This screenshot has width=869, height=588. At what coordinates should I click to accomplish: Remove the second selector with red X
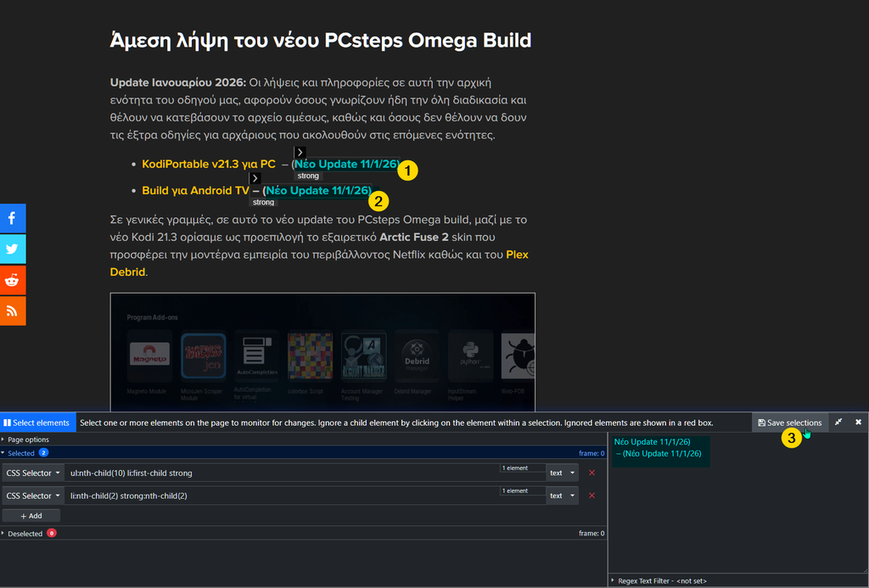click(x=591, y=496)
